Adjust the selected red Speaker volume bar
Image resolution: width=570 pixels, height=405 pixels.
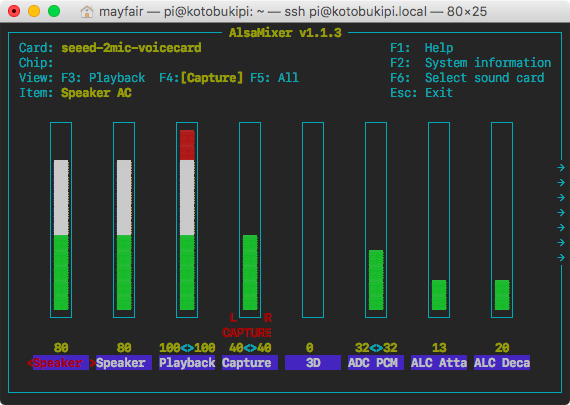pos(61,220)
